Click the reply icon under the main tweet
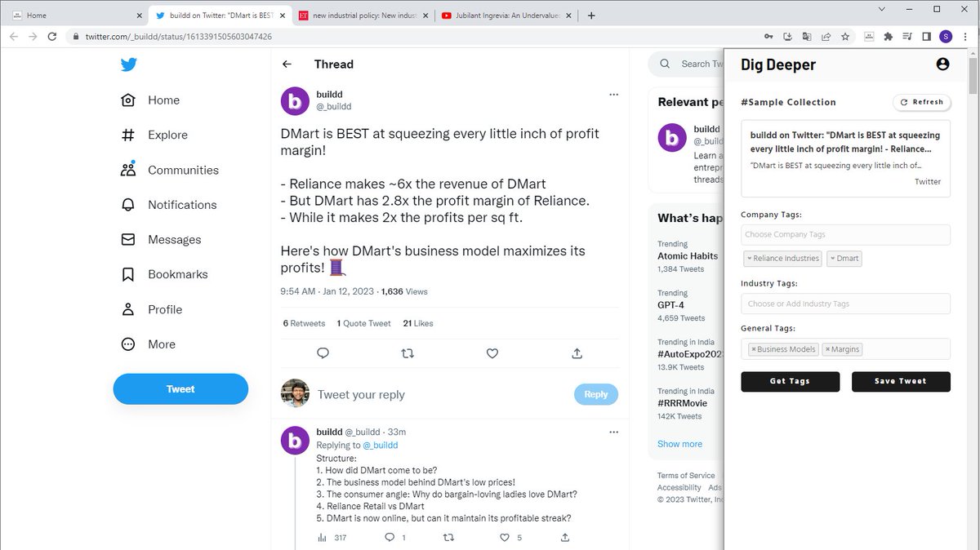This screenshot has width=980, height=550. point(323,353)
